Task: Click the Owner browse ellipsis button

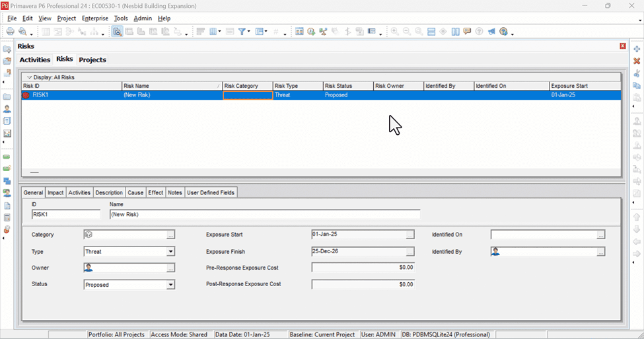Action: [x=170, y=268]
